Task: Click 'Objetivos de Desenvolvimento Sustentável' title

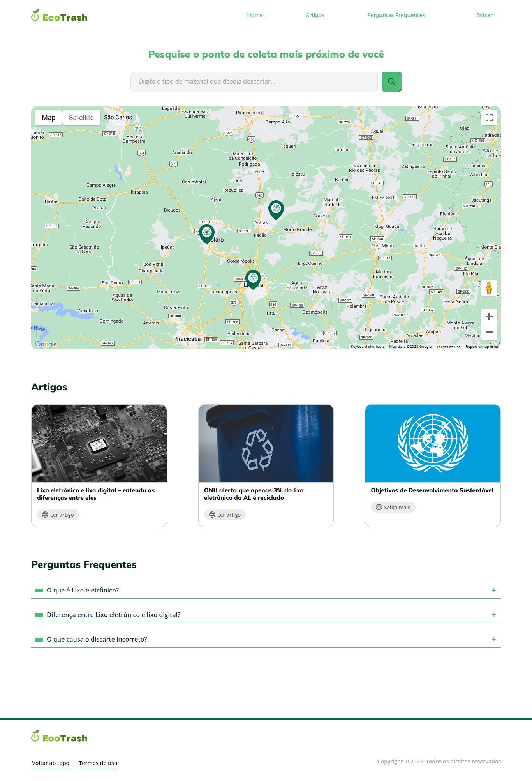Action: pos(432,490)
